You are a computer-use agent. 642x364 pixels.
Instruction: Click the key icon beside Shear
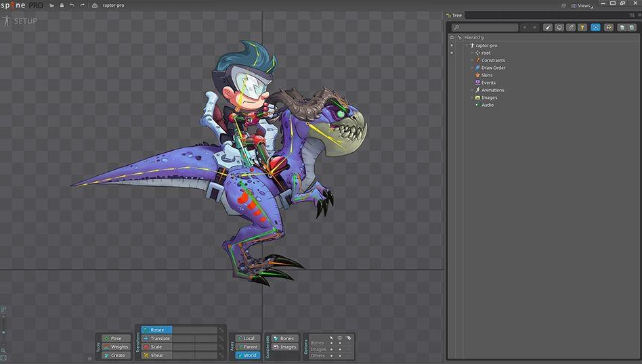(x=221, y=355)
